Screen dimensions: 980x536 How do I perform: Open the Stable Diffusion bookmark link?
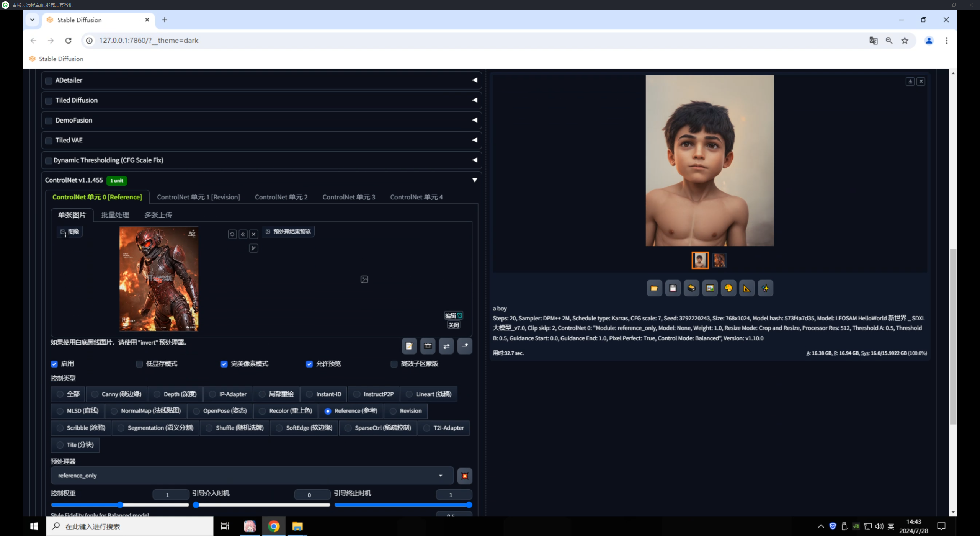56,59
